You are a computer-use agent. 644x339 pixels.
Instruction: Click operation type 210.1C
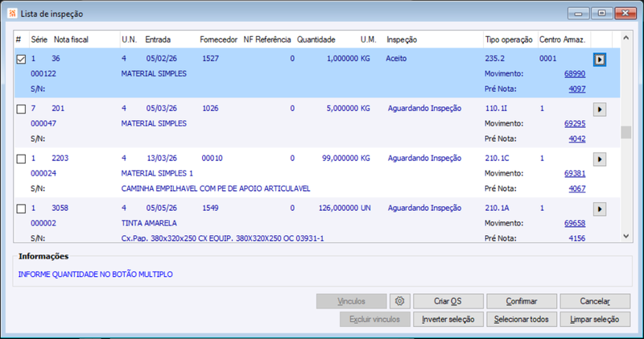(x=497, y=158)
